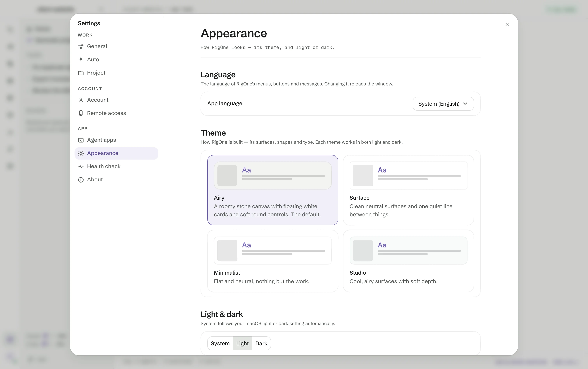Switch color mode to Light
The width and height of the screenshot is (588, 369).
242,343
